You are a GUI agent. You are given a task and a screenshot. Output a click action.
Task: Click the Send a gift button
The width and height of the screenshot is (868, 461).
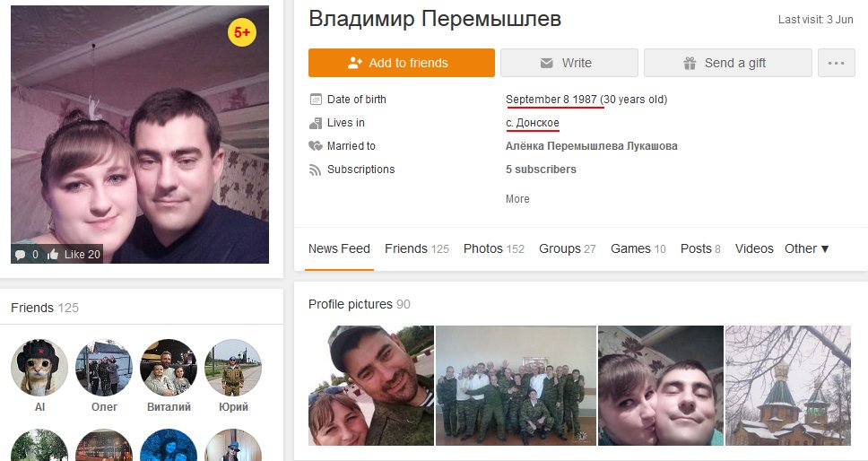coord(727,63)
